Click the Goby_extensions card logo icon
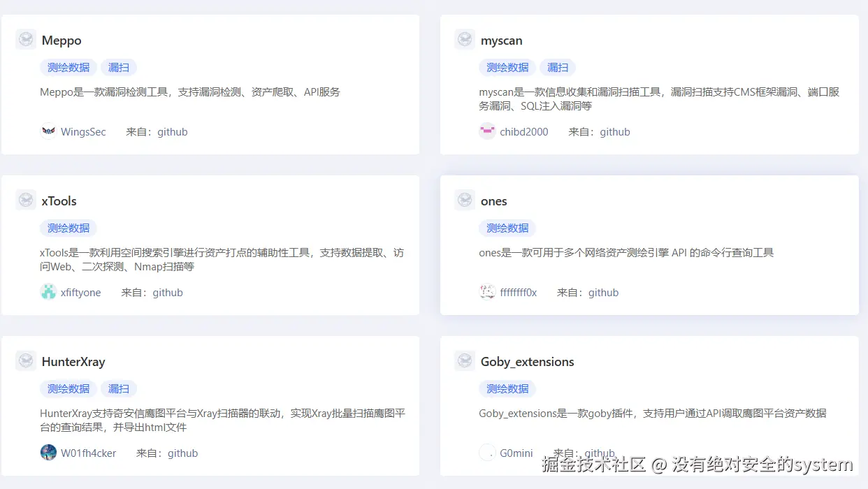This screenshot has height=489, width=868. (465, 361)
